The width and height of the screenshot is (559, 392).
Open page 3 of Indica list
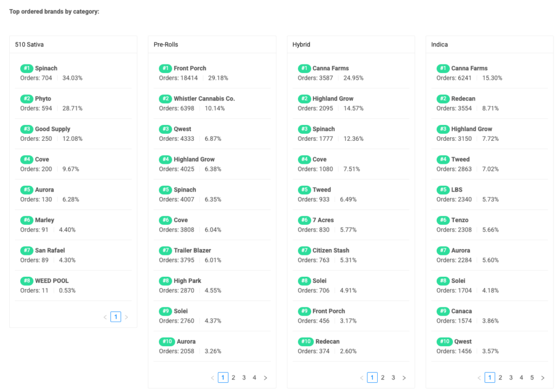(511, 377)
